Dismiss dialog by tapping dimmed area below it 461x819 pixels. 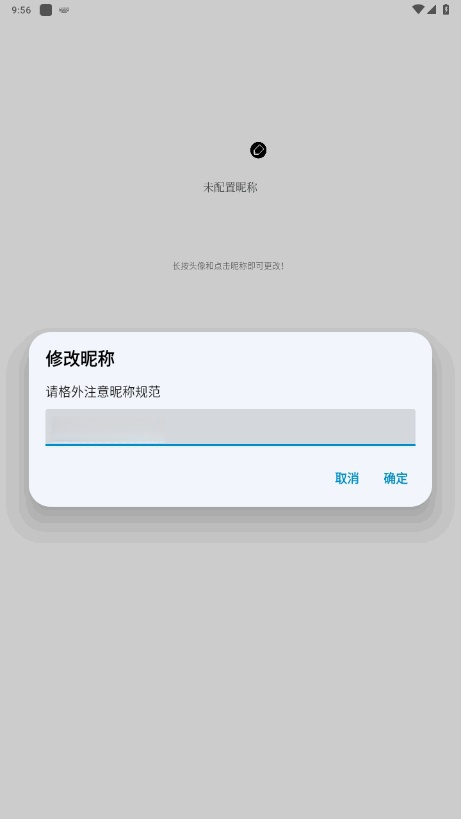click(x=230, y=653)
